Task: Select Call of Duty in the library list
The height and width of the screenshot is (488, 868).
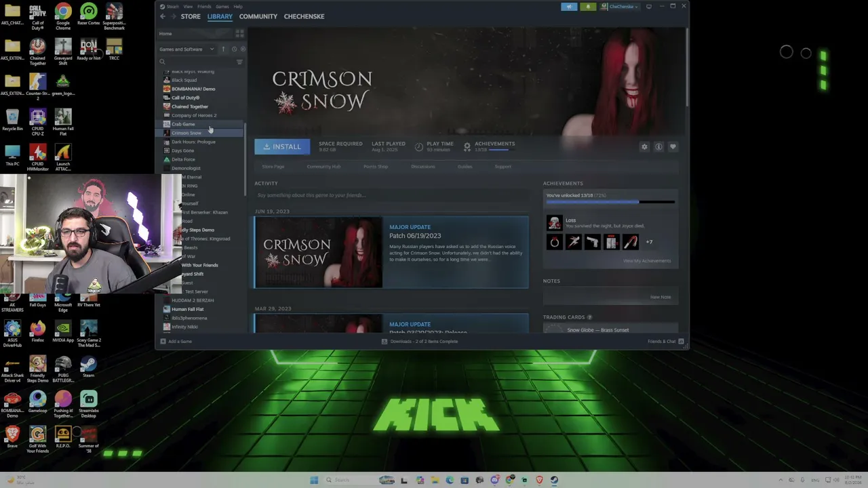Action: [x=184, y=98]
